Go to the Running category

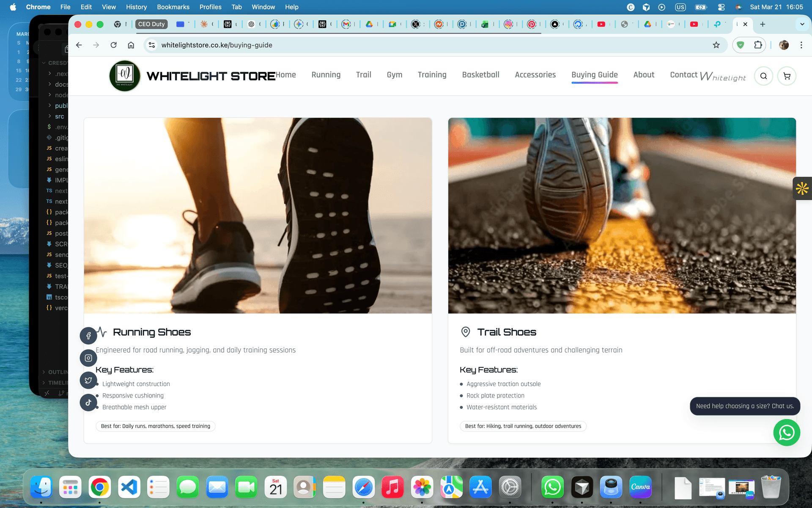(x=326, y=75)
